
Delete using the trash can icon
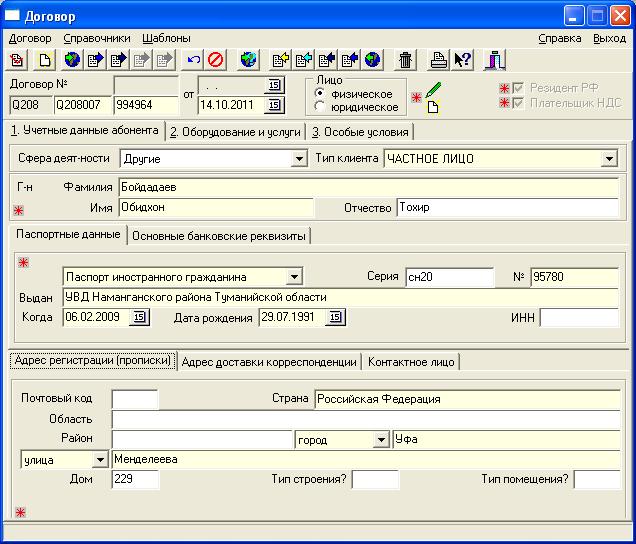(405, 60)
